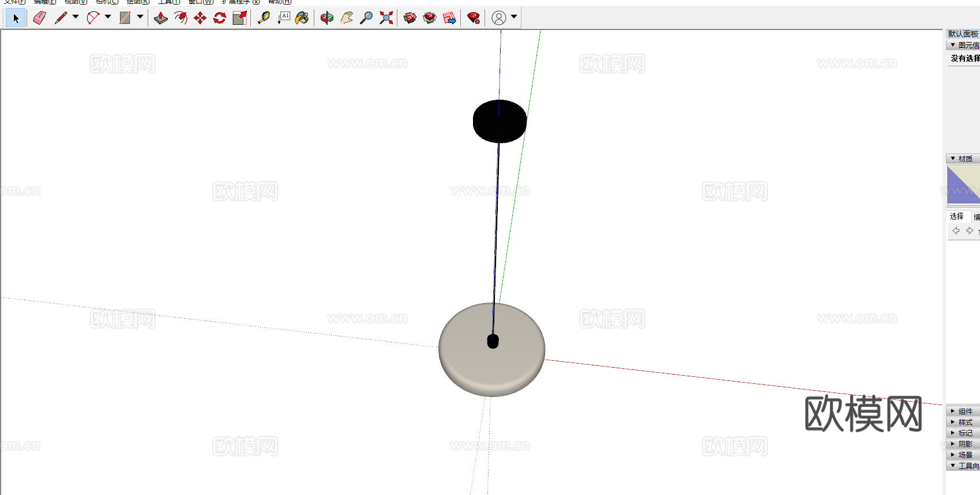Click the black cylinder canopy of the lamp
980x495 pixels.
pos(500,121)
